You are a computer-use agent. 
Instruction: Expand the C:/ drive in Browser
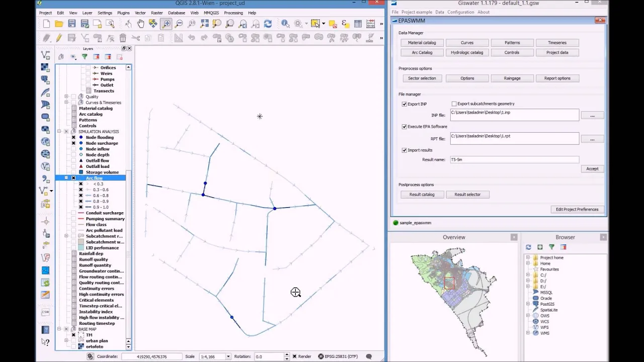click(528, 275)
